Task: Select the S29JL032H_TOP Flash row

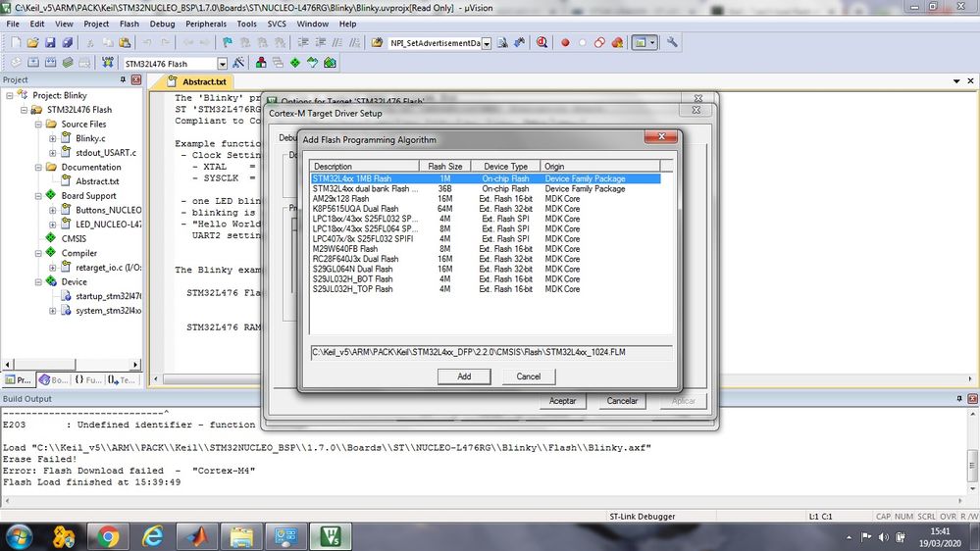Action: 486,289
